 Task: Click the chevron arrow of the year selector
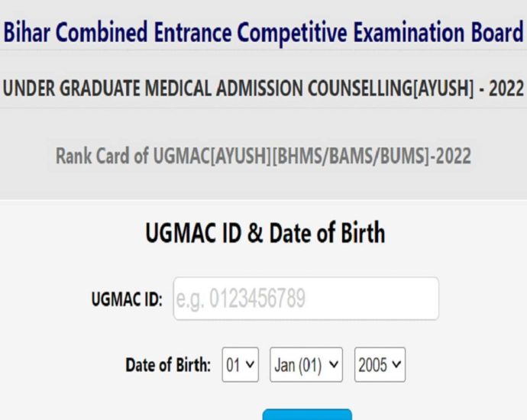396,365
